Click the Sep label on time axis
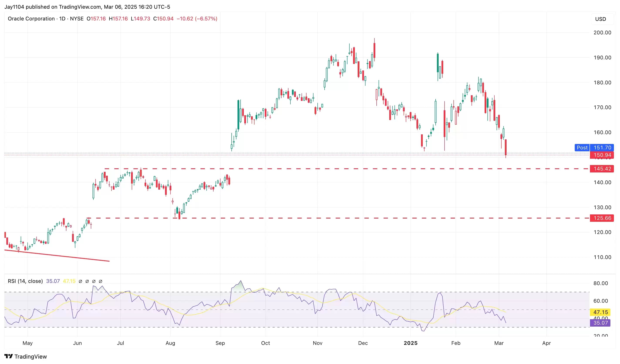This screenshot has width=620, height=364. coord(220,343)
